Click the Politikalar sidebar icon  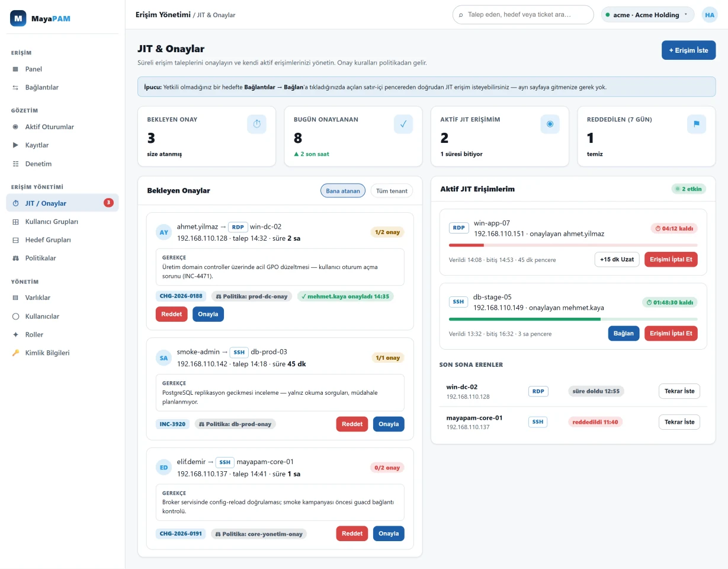(15, 258)
